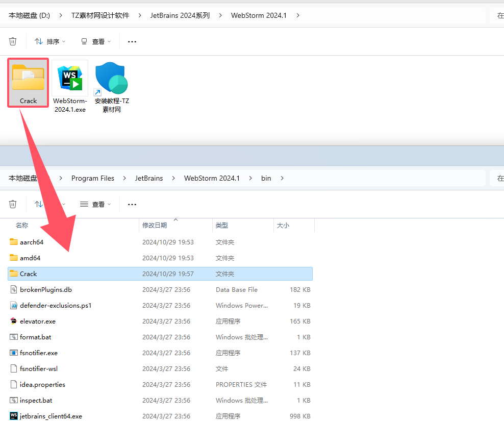The width and height of the screenshot is (504, 421).
Task: Expand the chevron after TZ素材网设计软件
Action: 140,15
